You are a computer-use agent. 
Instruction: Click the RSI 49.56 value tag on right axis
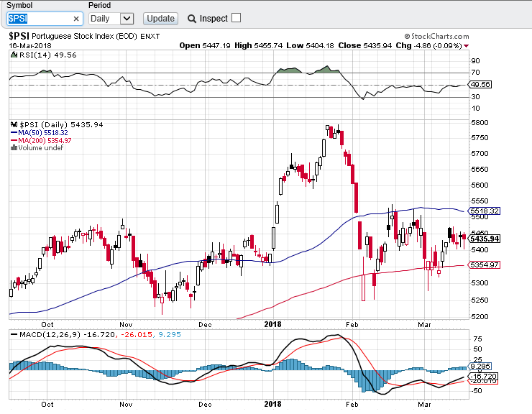(480, 85)
